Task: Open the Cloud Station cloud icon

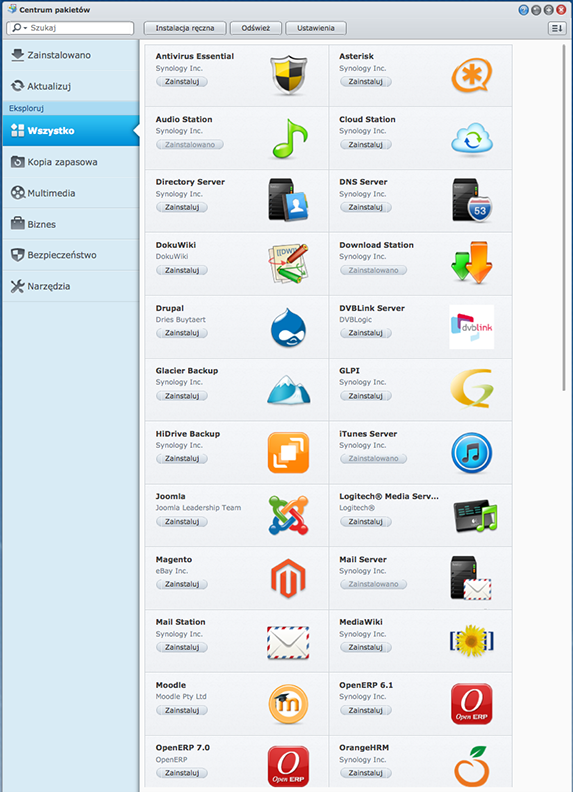Action: 471,138
